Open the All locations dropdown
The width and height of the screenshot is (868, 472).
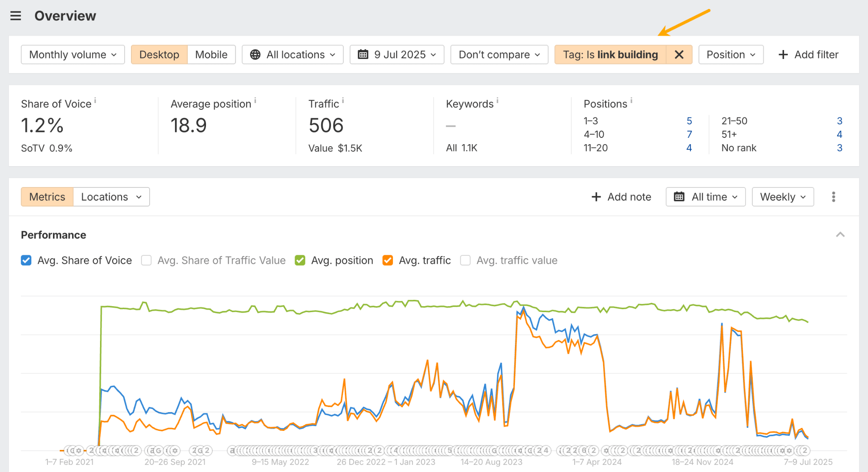pos(292,55)
